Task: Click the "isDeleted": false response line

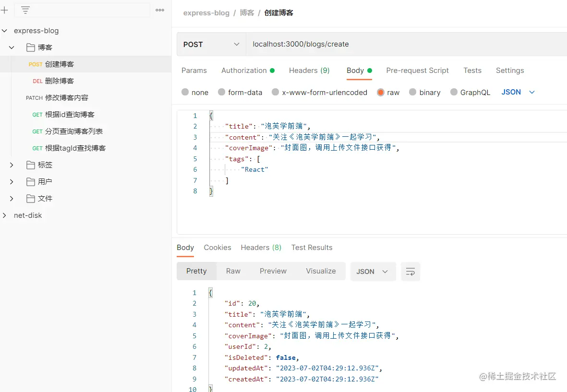Action: coord(262,357)
